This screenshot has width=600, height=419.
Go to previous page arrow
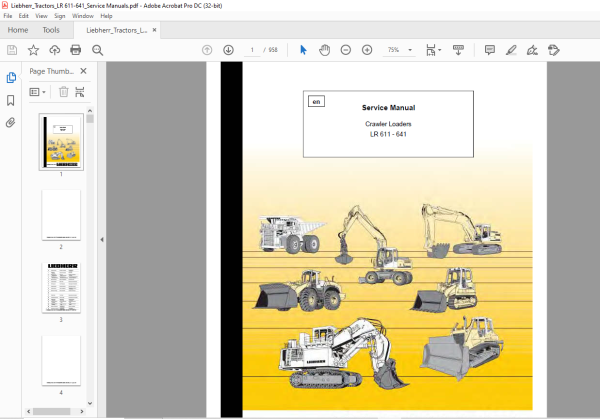coord(207,50)
